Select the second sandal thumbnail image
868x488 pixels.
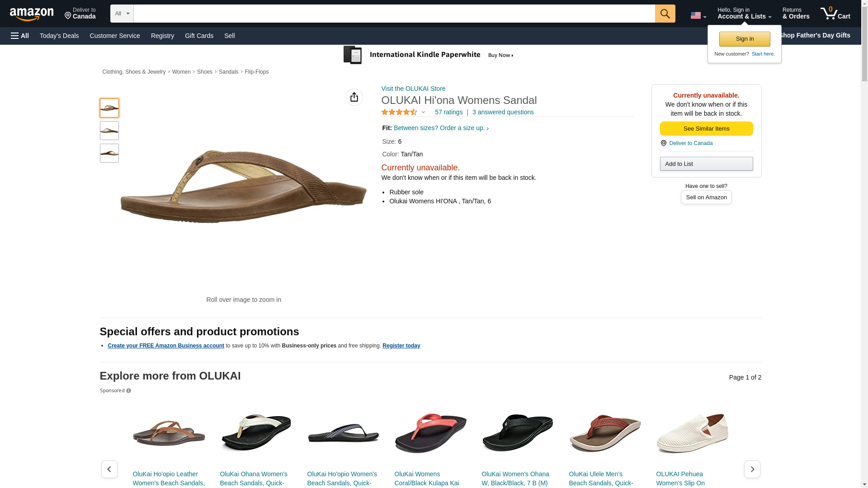(x=109, y=131)
